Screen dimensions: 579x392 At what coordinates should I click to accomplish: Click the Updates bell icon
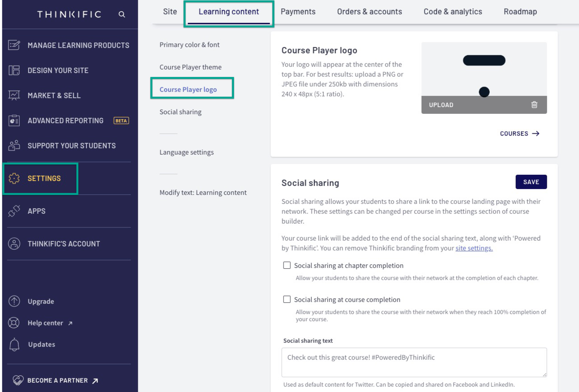pyautogui.click(x=14, y=344)
